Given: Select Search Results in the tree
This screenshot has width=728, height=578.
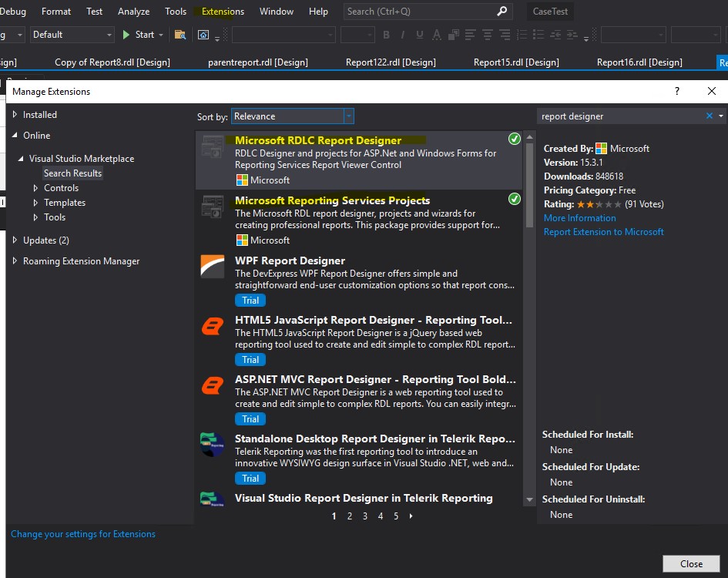Looking at the screenshot, I should [x=72, y=173].
